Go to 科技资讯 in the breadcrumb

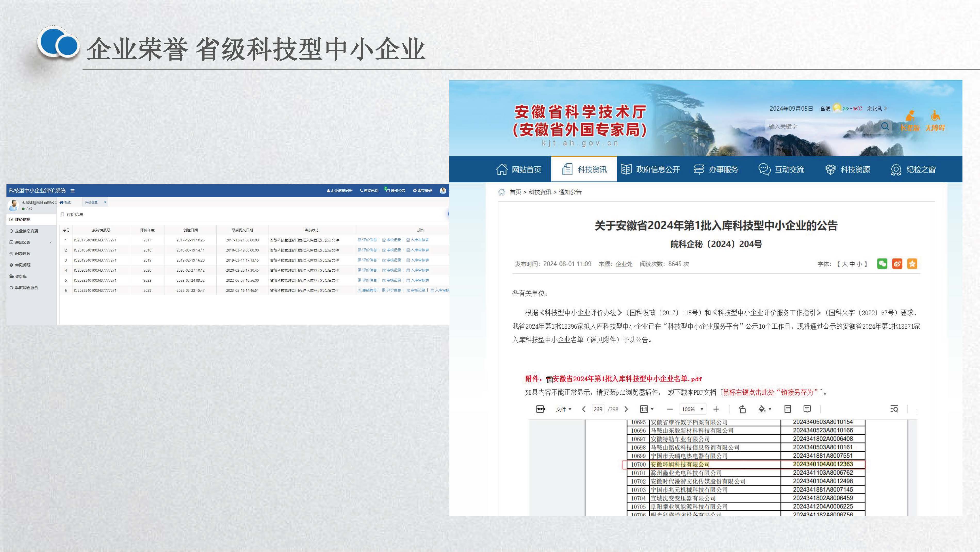click(x=540, y=192)
